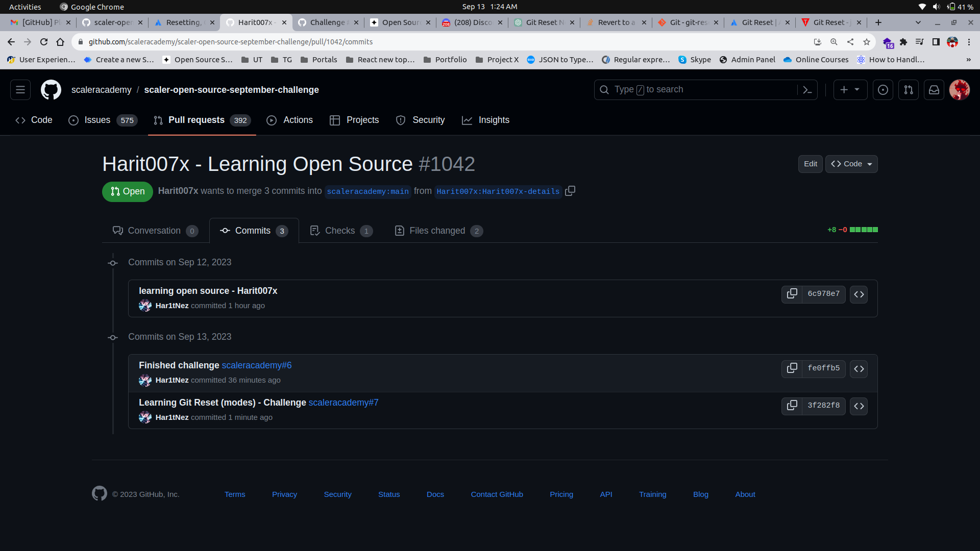
Task: Toggle the browser extensions puzzle menu
Action: (x=904, y=42)
